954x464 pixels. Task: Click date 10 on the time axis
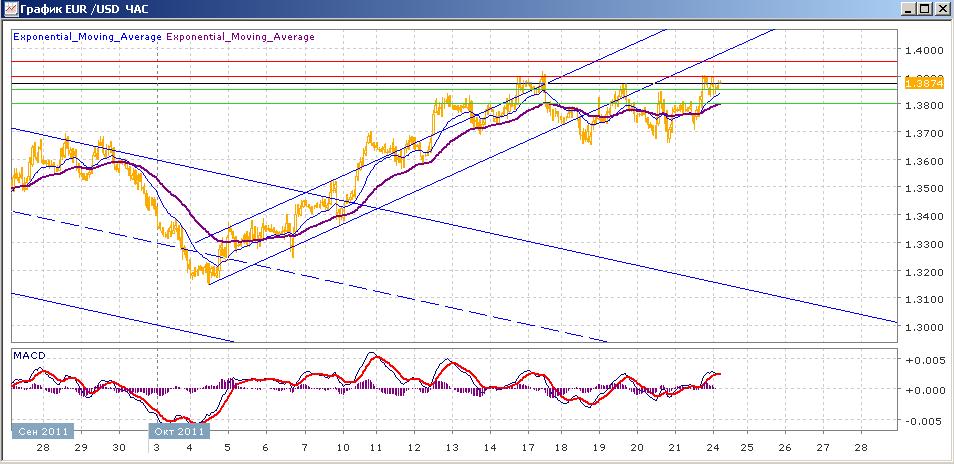[343, 448]
